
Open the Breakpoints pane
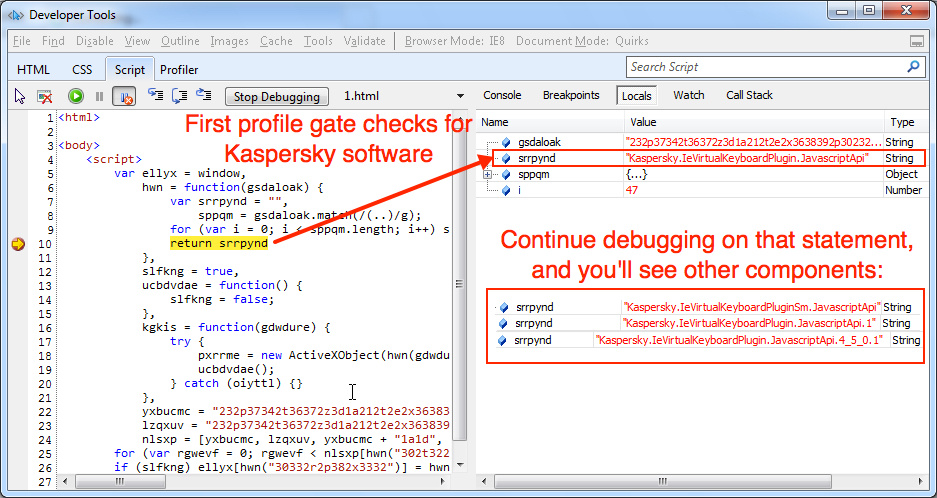(571, 95)
